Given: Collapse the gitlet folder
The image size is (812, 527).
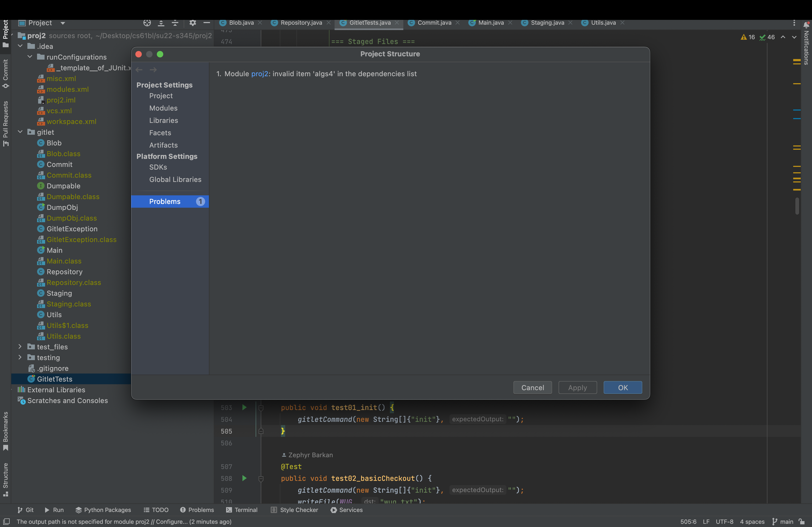Looking at the screenshot, I should click(20, 132).
